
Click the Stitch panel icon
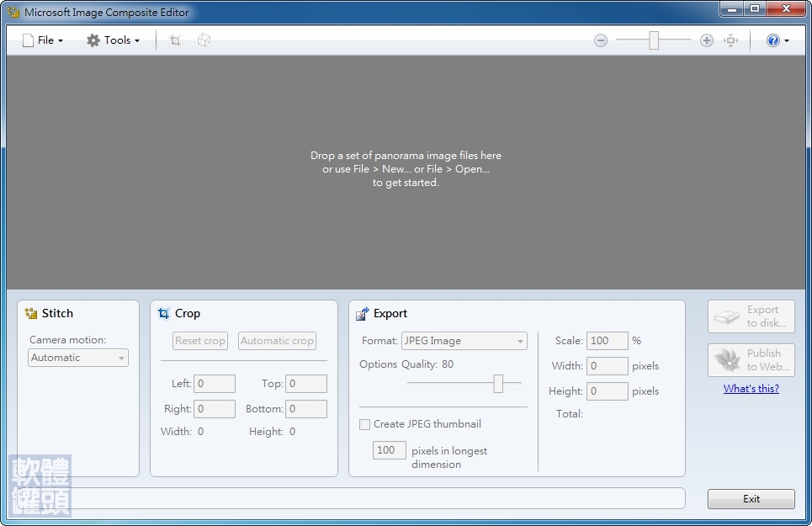pos(31,314)
